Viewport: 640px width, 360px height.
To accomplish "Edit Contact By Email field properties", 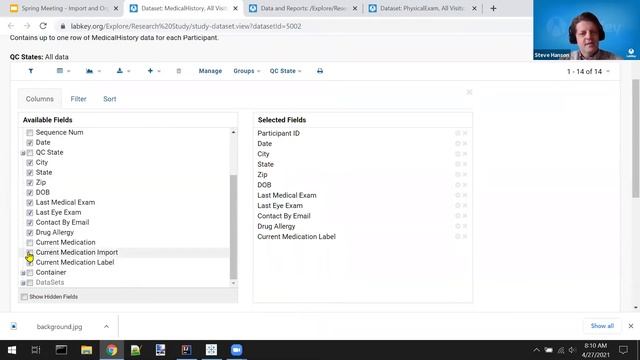I will coord(458,216).
